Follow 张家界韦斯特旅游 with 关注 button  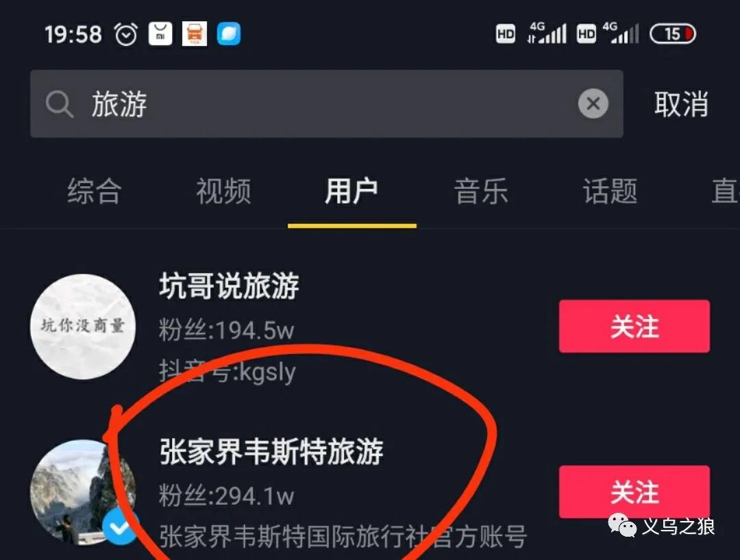point(634,492)
